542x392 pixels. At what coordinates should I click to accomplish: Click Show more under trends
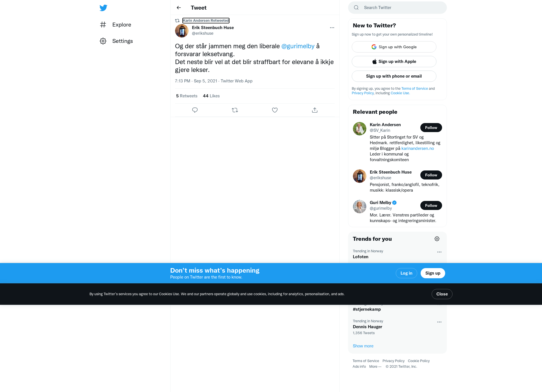click(x=363, y=346)
